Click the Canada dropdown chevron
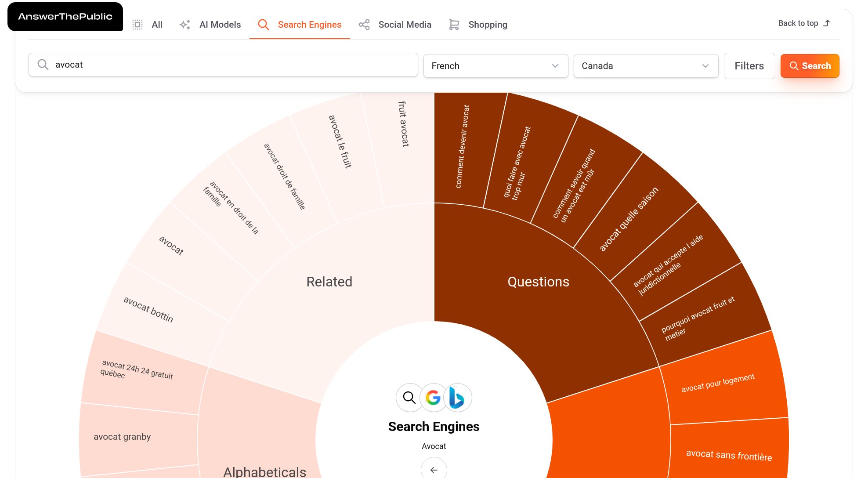Viewport: 868px width, 478px height. 705,66
